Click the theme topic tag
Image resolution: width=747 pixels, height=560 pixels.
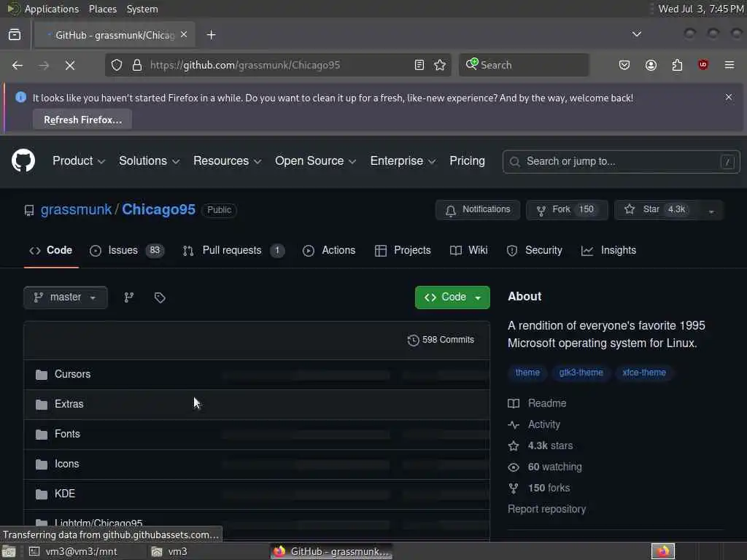pos(527,373)
